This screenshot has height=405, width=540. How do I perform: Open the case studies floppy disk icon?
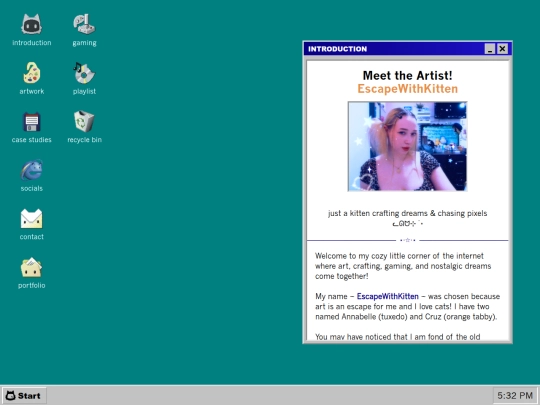click(32, 122)
